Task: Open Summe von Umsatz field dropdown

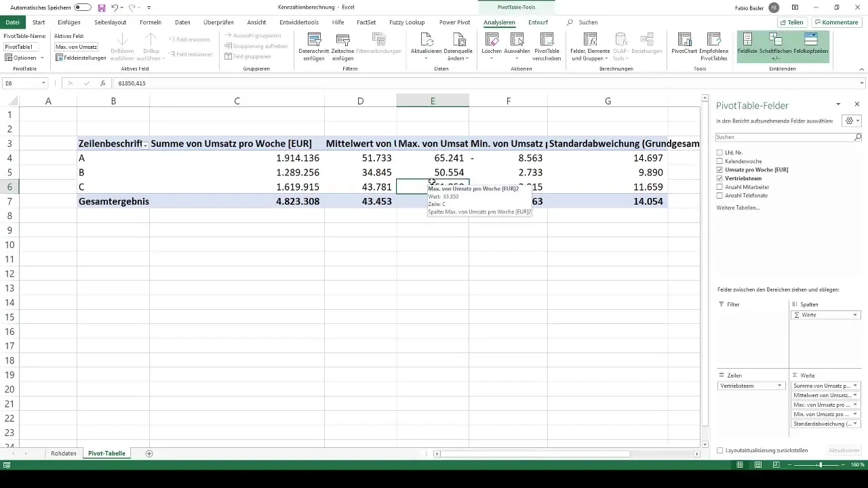Action: (855, 386)
